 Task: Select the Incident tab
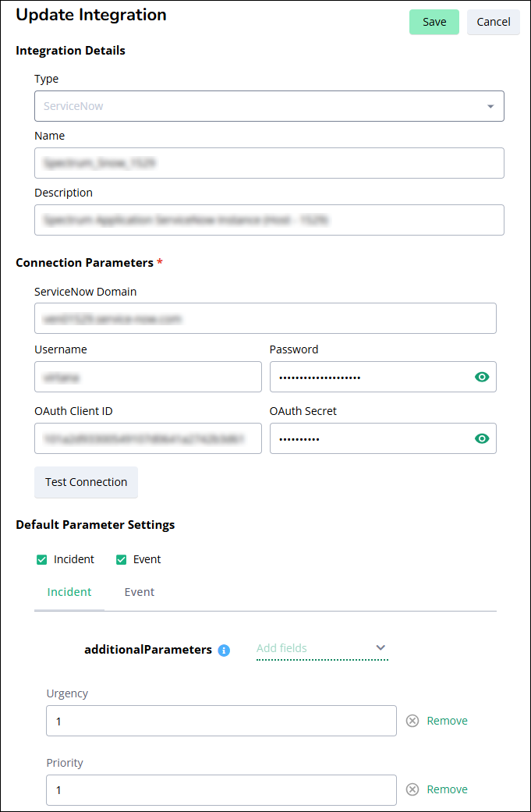tap(69, 592)
